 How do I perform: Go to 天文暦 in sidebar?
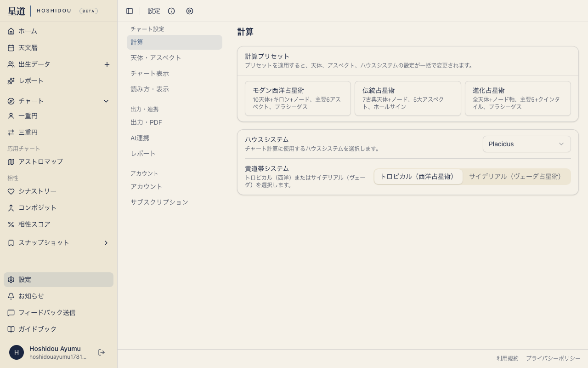pyautogui.click(x=58, y=48)
